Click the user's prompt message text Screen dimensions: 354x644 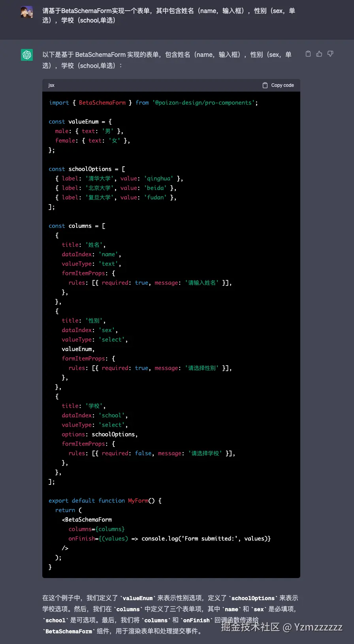169,15
